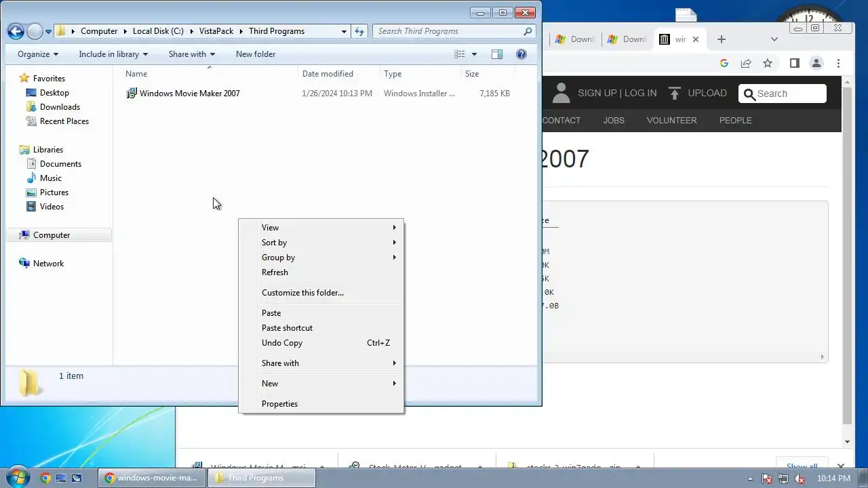Open the Share with toolbar dropdown
Screen dimensions: 868x488
[x=192, y=54]
